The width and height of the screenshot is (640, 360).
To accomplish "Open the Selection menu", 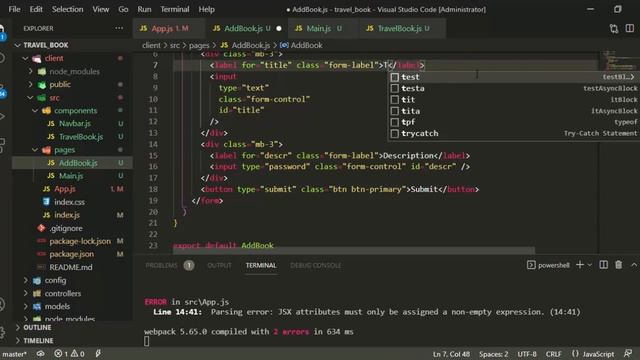I will (x=67, y=9).
